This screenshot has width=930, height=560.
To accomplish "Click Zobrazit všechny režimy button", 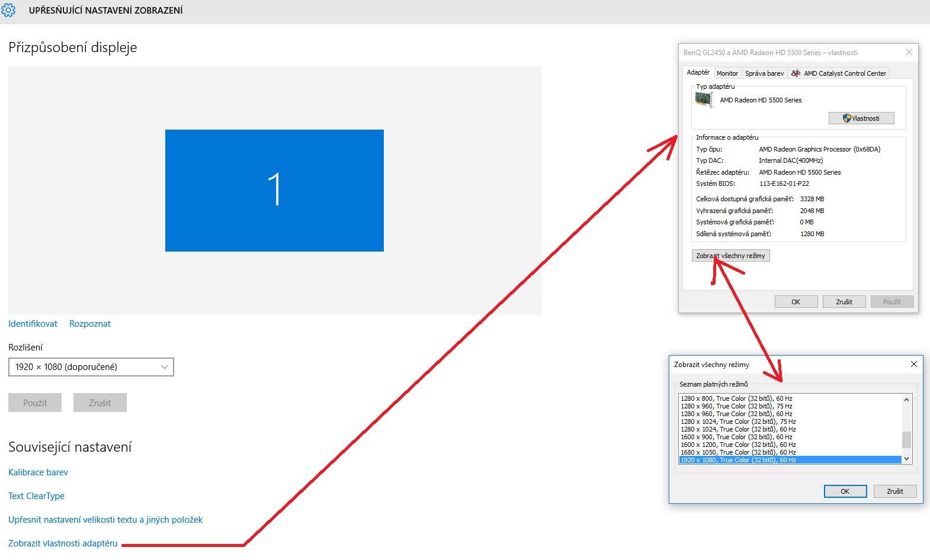I will 730,256.
